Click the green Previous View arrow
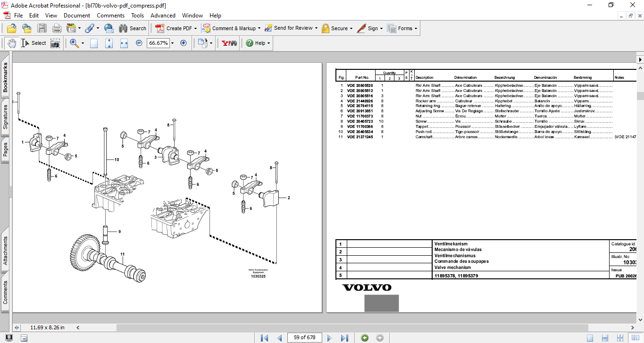644x343 pixels. point(364,338)
